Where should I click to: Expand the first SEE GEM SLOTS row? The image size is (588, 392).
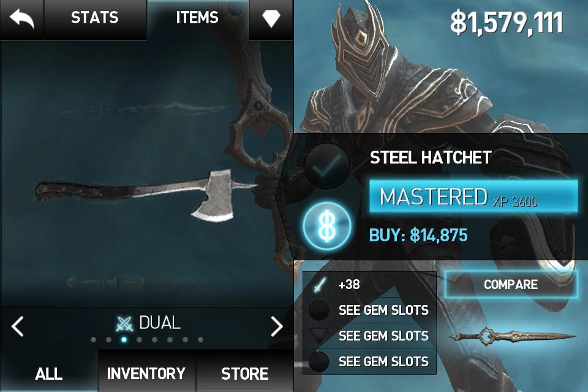click(x=369, y=310)
